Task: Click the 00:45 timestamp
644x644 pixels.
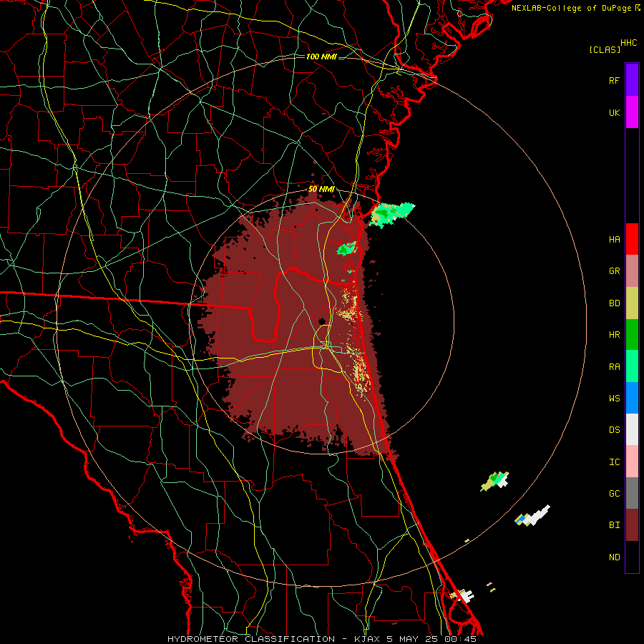Action: (460, 639)
